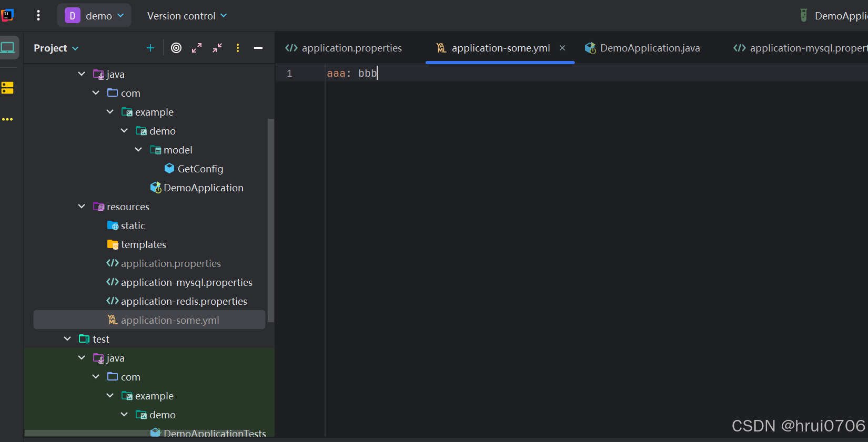Select the templates folder
The height and width of the screenshot is (442, 868).
(x=143, y=244)
